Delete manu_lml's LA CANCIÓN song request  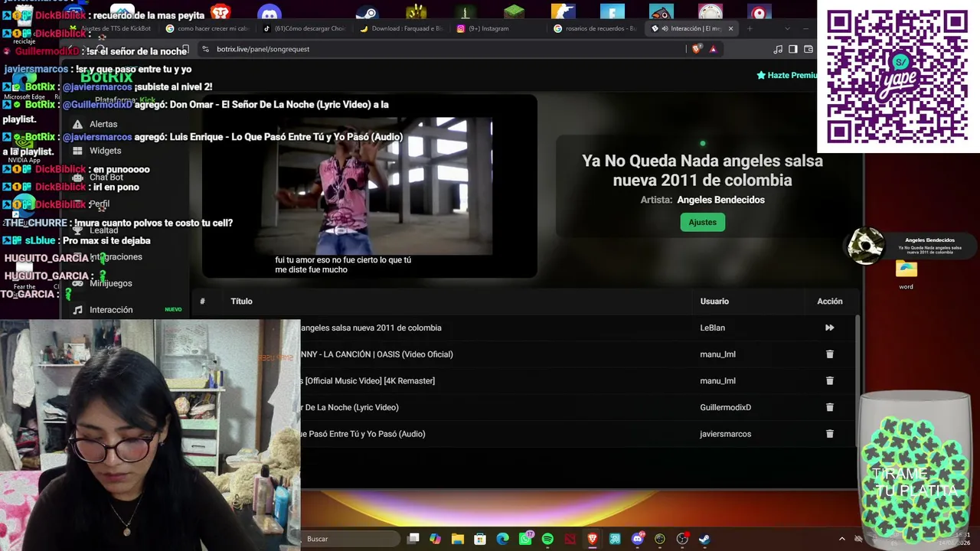tap(829, 354)
